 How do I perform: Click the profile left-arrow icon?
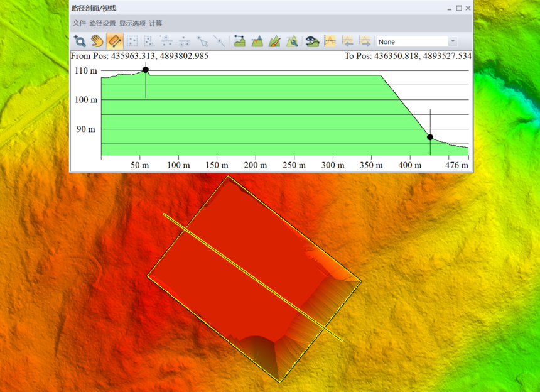point(347,41)
